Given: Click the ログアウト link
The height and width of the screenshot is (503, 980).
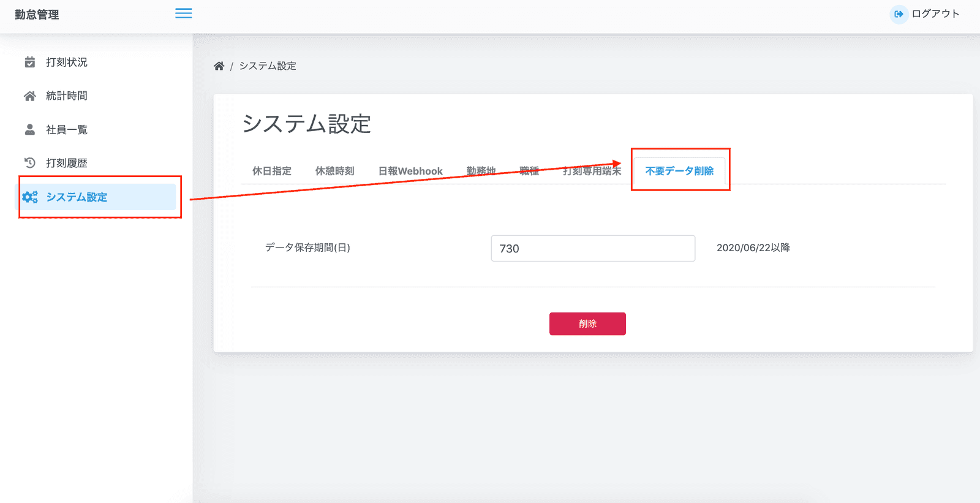Looking at the screenshot, I should click(x=935, y=14).
